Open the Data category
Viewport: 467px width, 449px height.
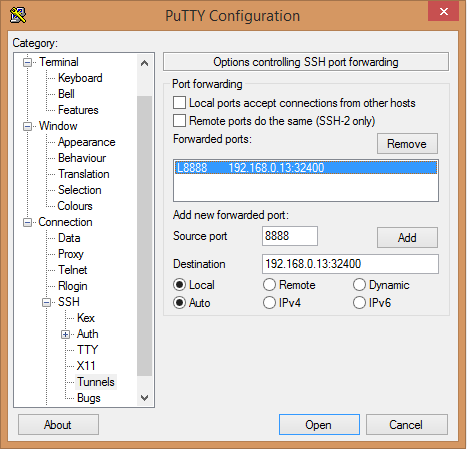pos(69,238)
